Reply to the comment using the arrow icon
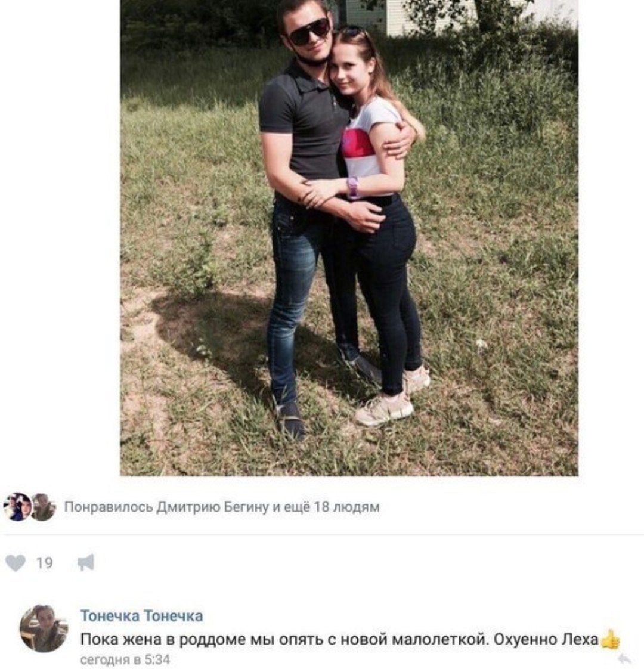Screen dimensions: 644x669 (625, 658)
